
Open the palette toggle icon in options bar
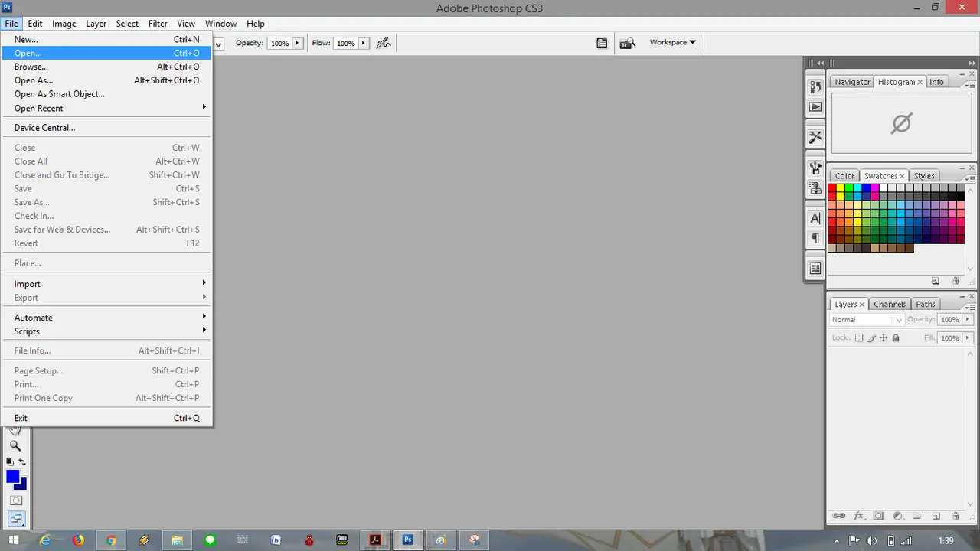[x=602, y=43]
